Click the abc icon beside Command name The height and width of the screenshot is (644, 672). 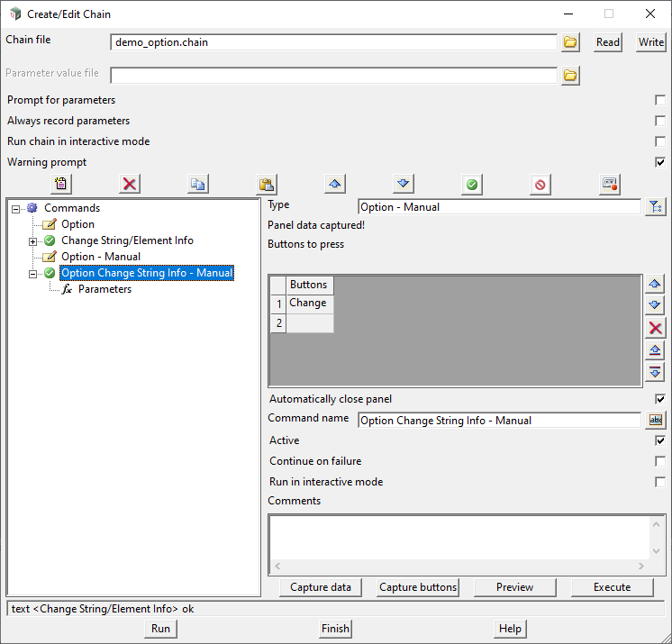(656, 421)
